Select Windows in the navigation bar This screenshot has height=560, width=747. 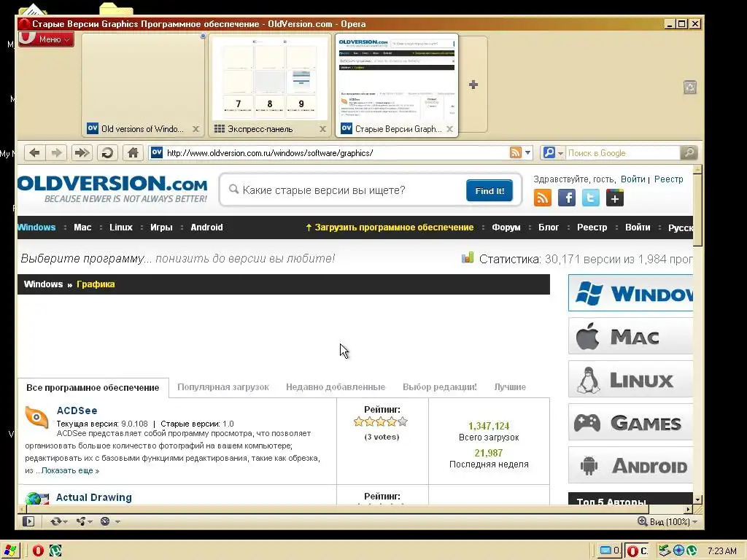tap(36, 227)
